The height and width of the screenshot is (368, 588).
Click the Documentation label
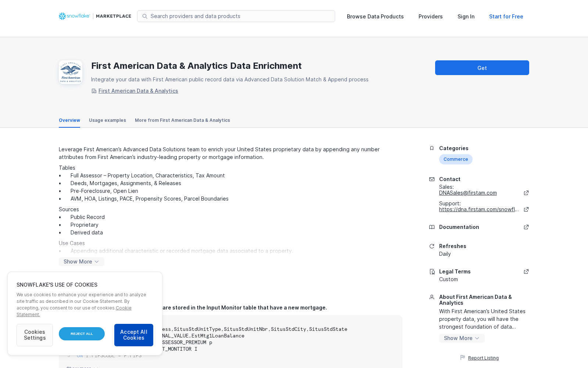459,227
